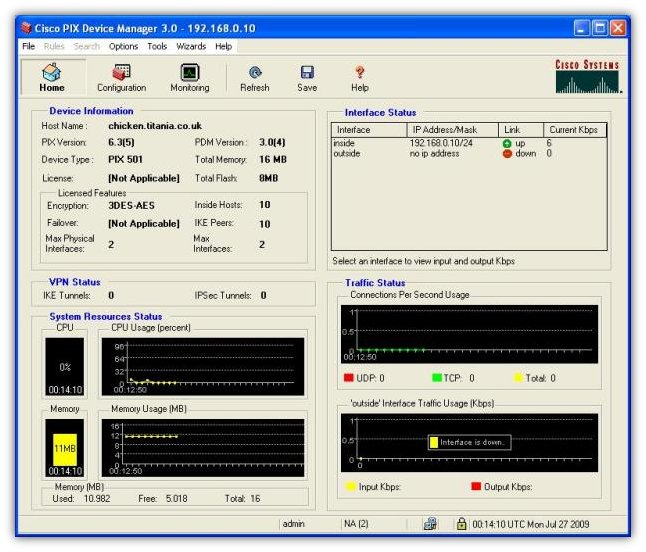Click the red link-down icon for outside
Image resolution: width=646 pixels, height=552 pixels.
(507, 154)
